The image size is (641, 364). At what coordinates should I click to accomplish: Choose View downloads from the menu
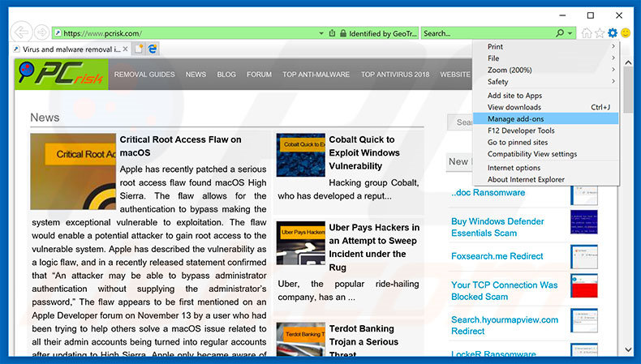546,107
